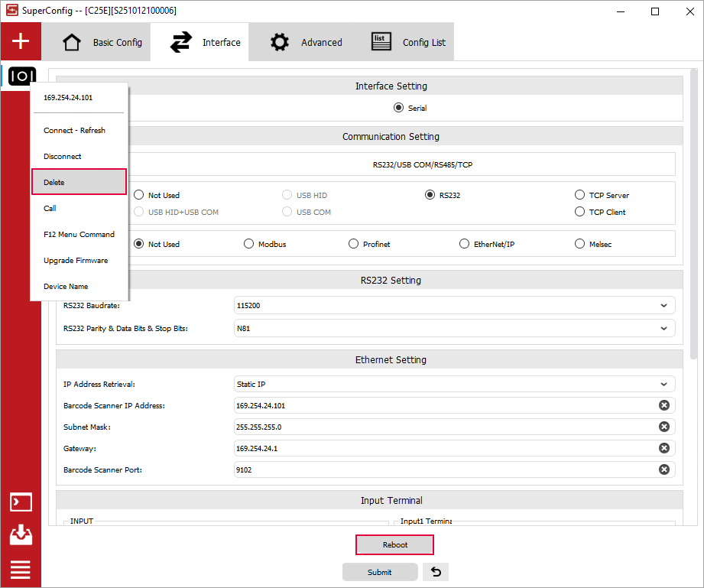The height and width of the screenshot is (588, 704).
Task: Expand the RS232 Baudrate dropdown
Action: tap(454, 305)
